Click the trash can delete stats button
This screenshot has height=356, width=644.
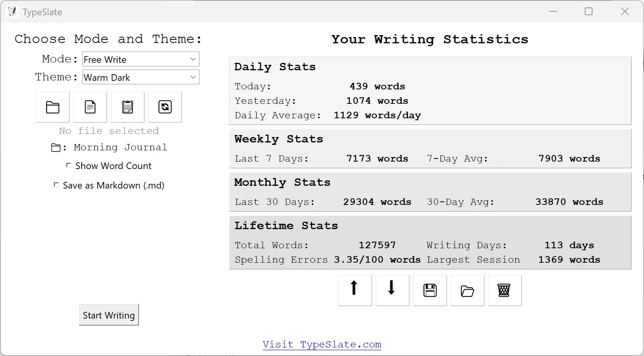pyautogui.click(x=505, y=290)
